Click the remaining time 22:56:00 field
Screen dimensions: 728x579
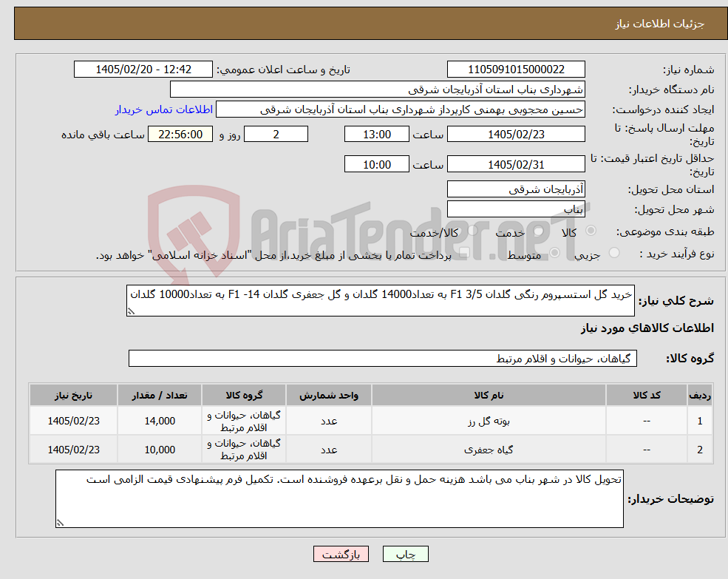click(180, 135)
